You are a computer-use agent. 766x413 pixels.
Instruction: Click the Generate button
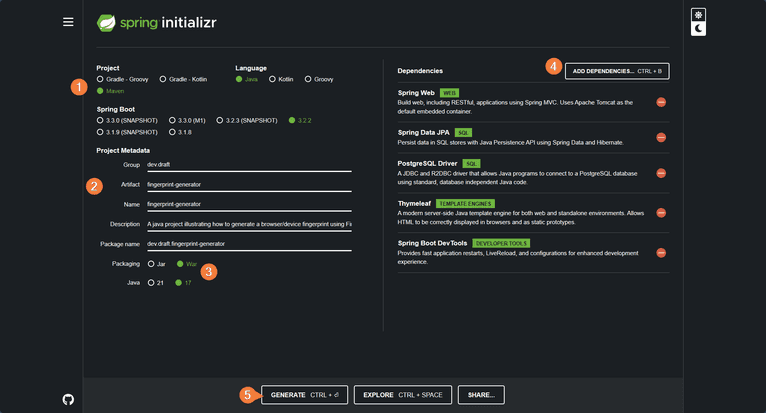pyautogui.click(x=304, y=395)
